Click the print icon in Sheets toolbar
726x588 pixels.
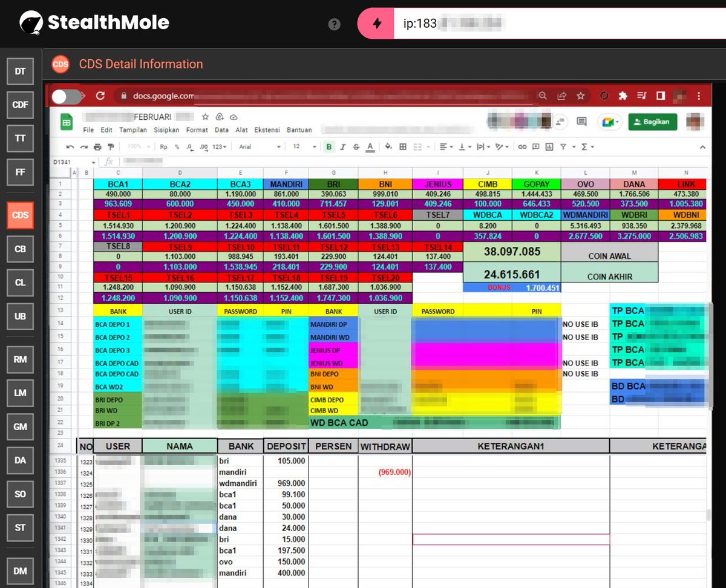pos(97,147)
